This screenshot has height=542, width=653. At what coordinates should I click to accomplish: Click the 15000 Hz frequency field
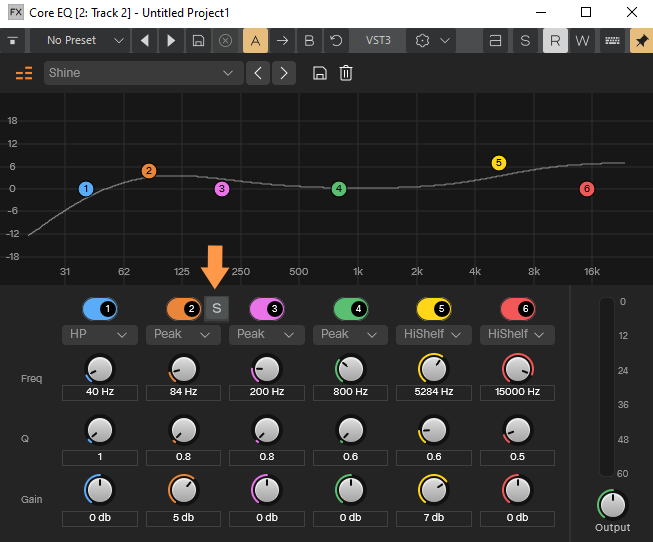point(517,392)
